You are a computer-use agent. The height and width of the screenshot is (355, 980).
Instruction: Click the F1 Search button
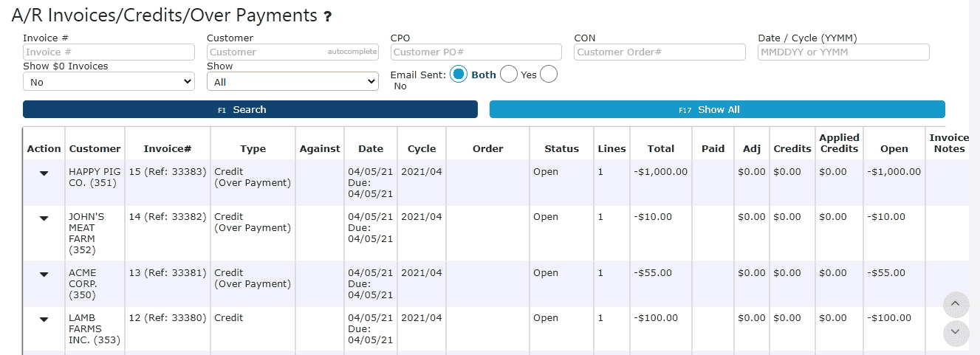point(250,109)
